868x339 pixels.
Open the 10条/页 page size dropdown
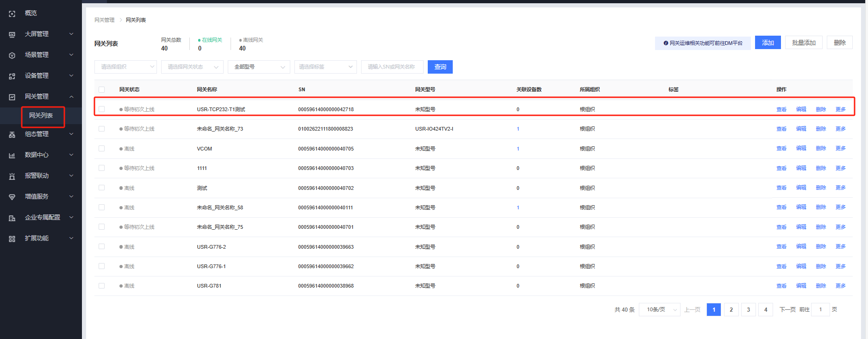[659, 310]
